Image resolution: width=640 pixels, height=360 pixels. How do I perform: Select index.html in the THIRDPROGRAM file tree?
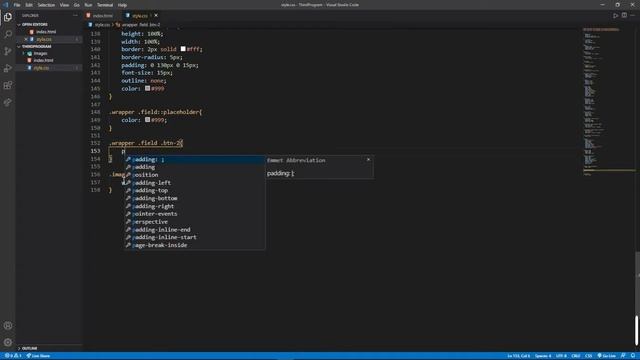[44, 60]
